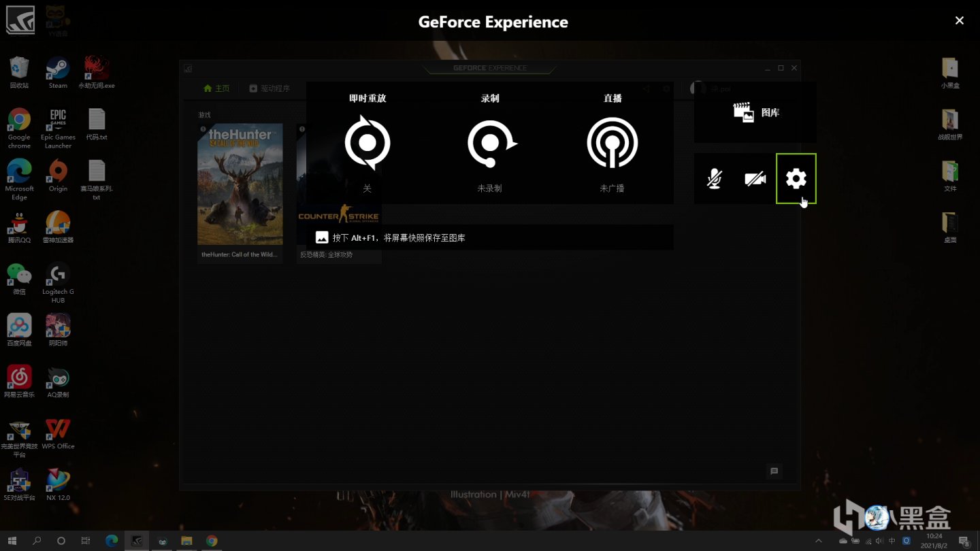
Task: Open the Windows notification center
Action: pyautogui.click(x=964, y=541)
